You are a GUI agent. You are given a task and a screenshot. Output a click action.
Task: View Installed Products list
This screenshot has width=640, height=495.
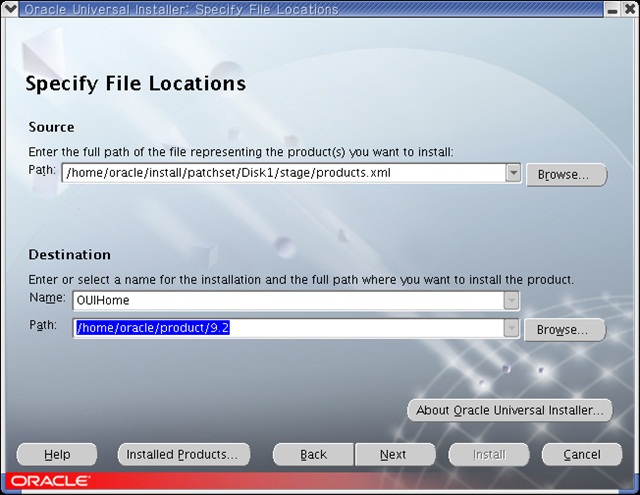click(x=184, y=455)
